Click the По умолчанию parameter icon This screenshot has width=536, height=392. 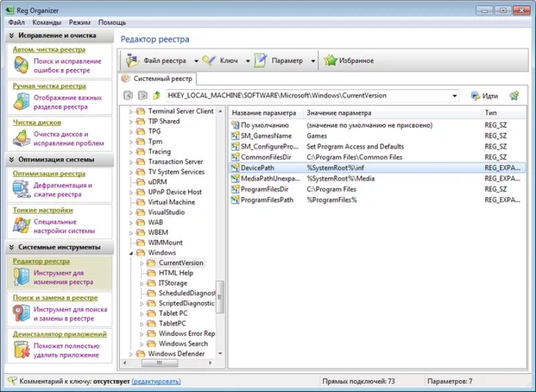tap(235, 125)
